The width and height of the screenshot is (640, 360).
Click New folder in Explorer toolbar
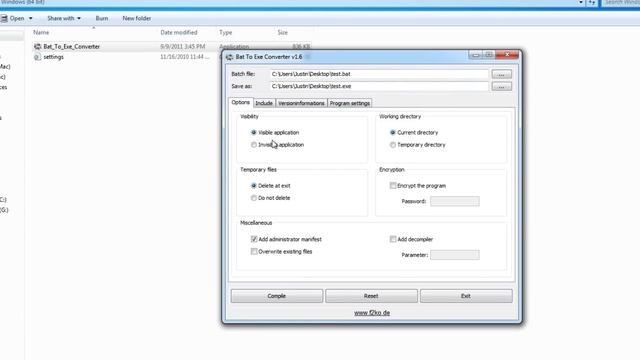coord(137,18)
